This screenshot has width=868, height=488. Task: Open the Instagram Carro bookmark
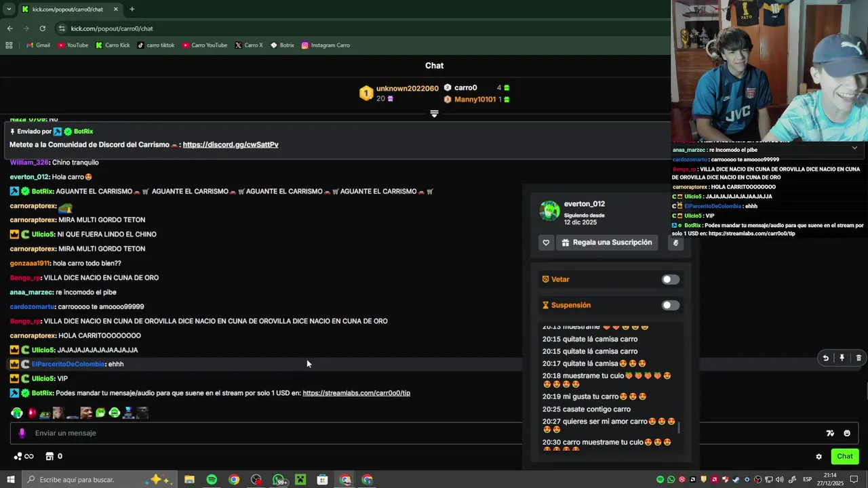[325, 45]
